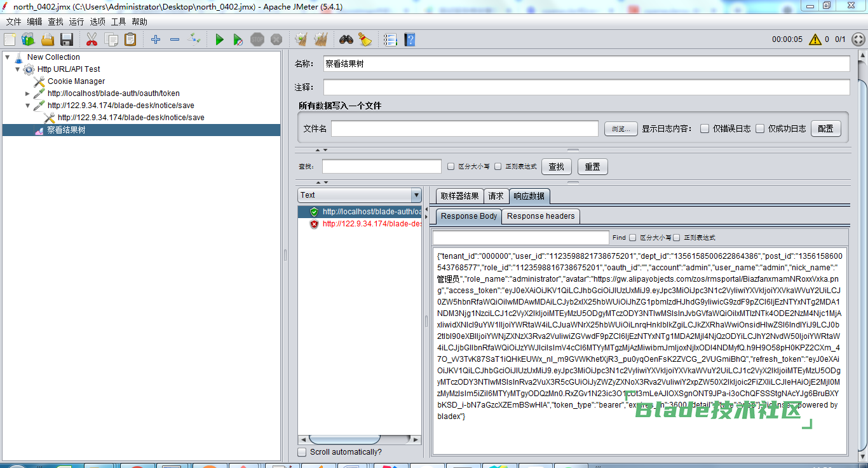The image size is (868, 468).
Task: Click the 重置 button
Action: click(x=593, y=167)
